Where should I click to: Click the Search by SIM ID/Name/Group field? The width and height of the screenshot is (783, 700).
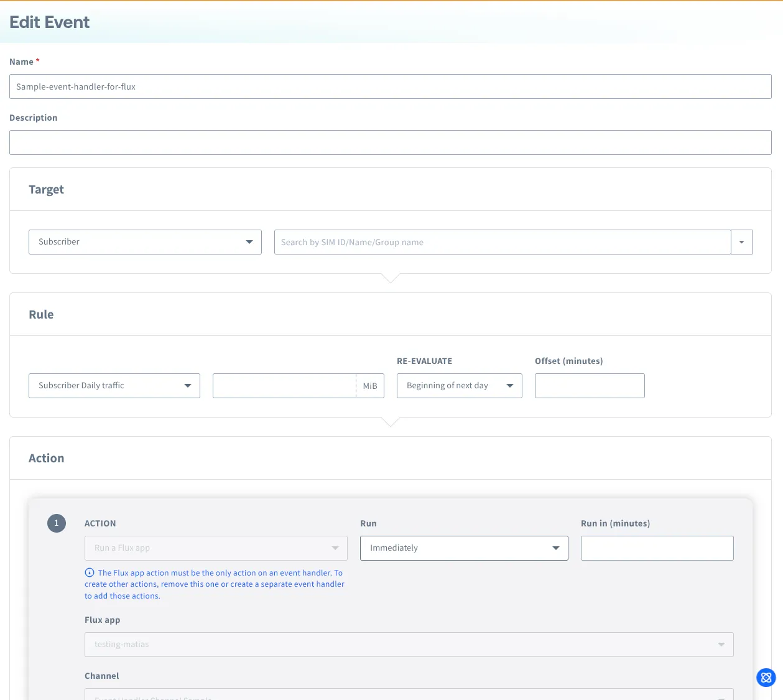pyautogui.click(x=503, y=242)
